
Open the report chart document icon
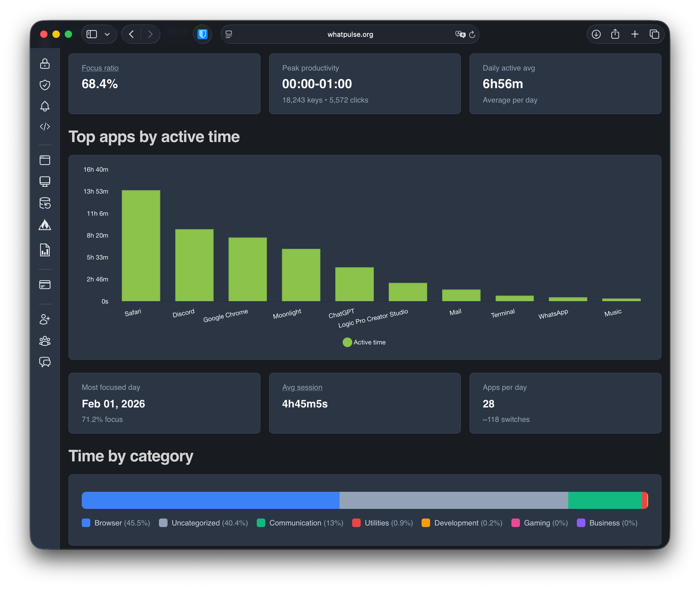tap(45, 250)
